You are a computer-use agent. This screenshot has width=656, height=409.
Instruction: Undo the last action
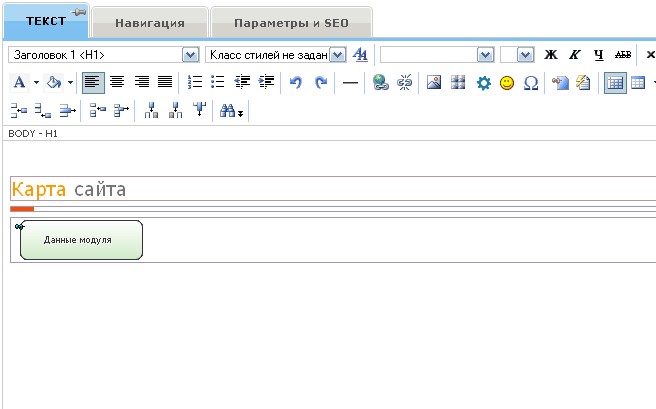296,83
